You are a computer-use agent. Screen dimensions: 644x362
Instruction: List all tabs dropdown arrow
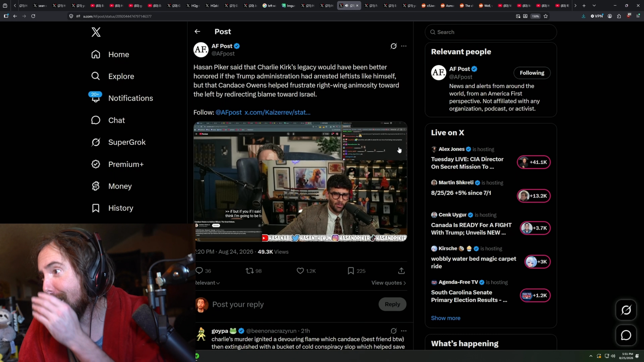594,6
